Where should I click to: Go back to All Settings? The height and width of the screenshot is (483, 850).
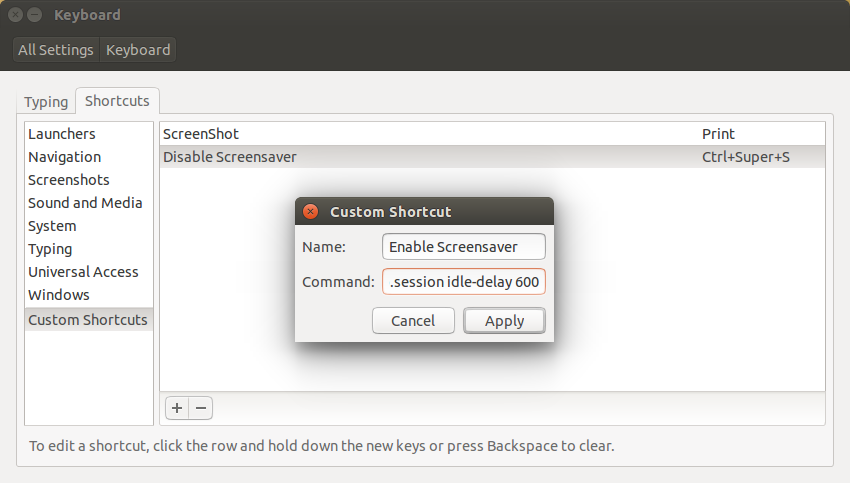(x=56, y=50)
